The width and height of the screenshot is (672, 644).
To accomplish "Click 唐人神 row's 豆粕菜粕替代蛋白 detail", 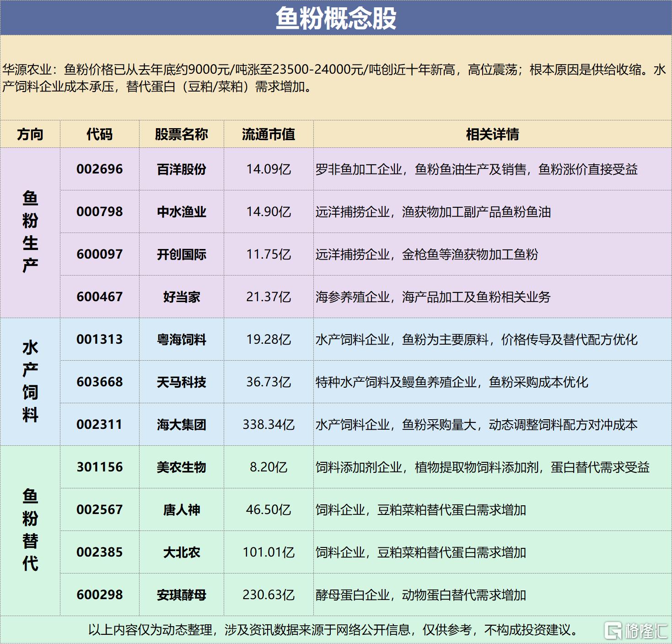I will tap(426, 510).
